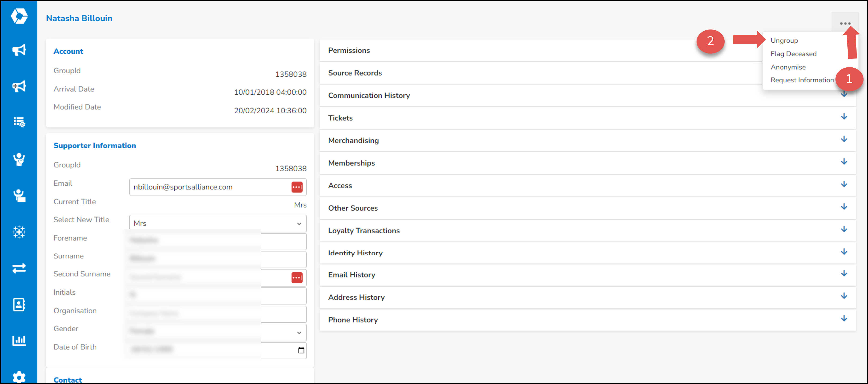Open the campaigns megaphone icon in sidebar
Screen dimensions: 868x384
click(x=19, y=50)
